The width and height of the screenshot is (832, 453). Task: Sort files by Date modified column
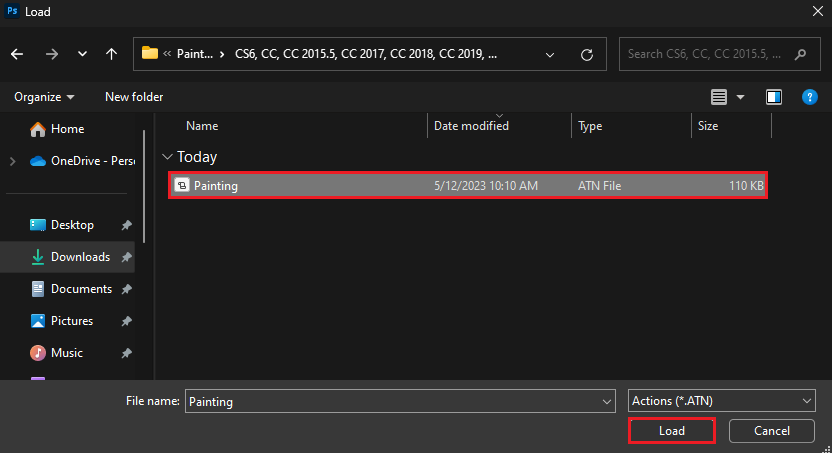[471, 126]
